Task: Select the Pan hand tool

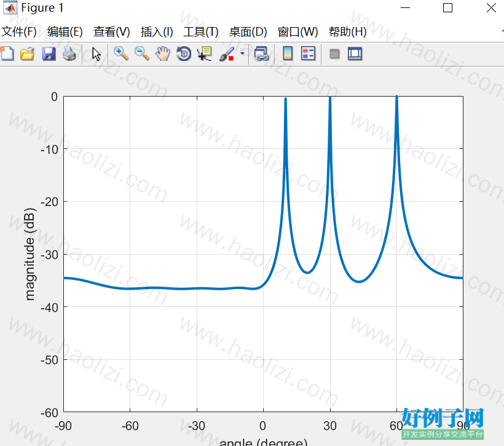Action: click(x=163, y=54)
